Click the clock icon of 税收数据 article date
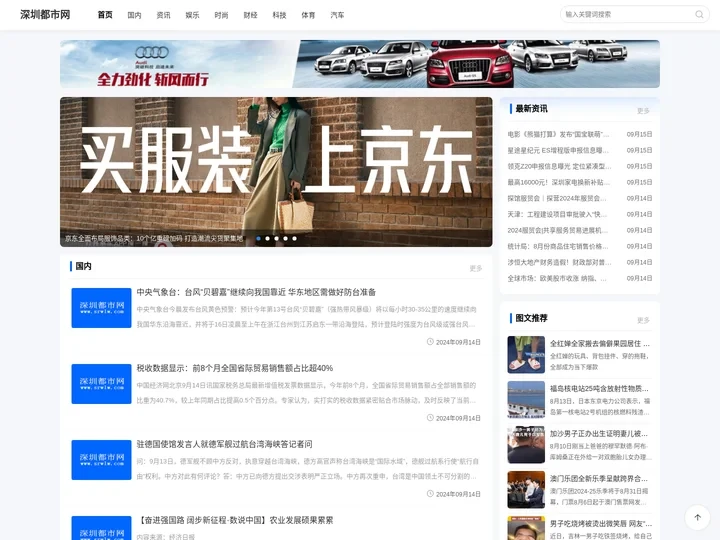The image size is (720, 540). point(430,417)
